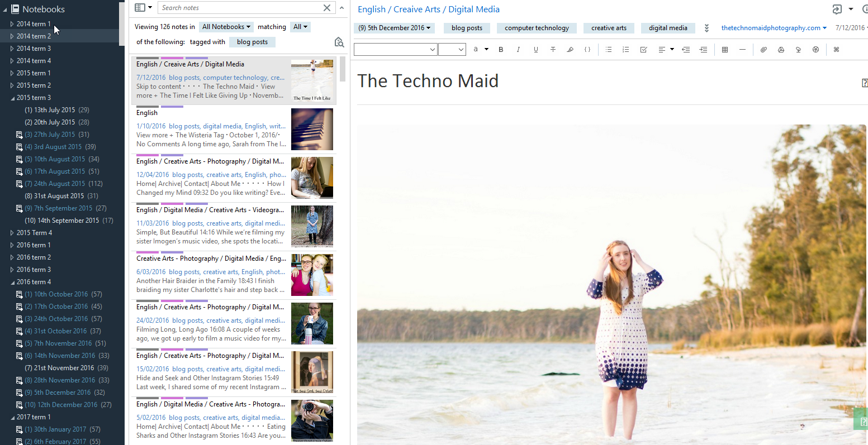Open the font color dropdown arrow

coord(486,50)
